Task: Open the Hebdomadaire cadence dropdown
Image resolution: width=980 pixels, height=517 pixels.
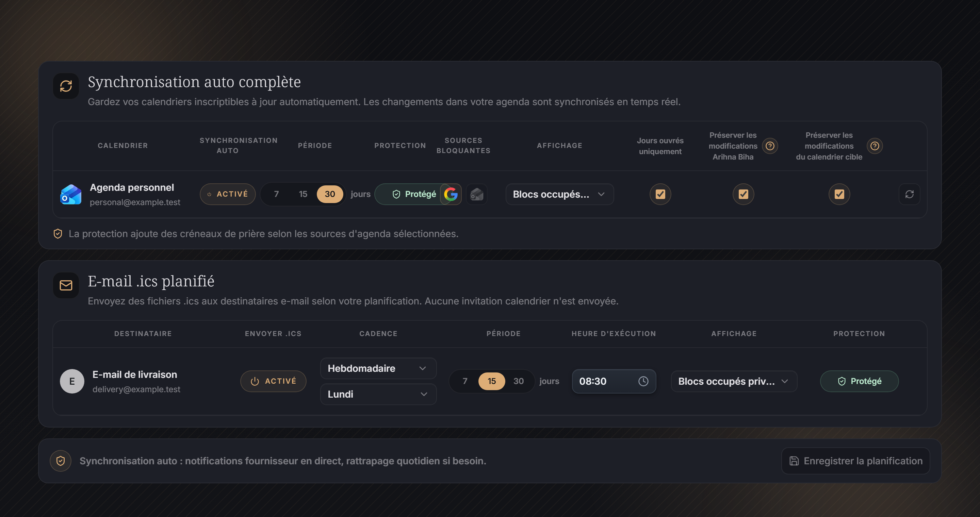Action: click(x=378, y=368)
